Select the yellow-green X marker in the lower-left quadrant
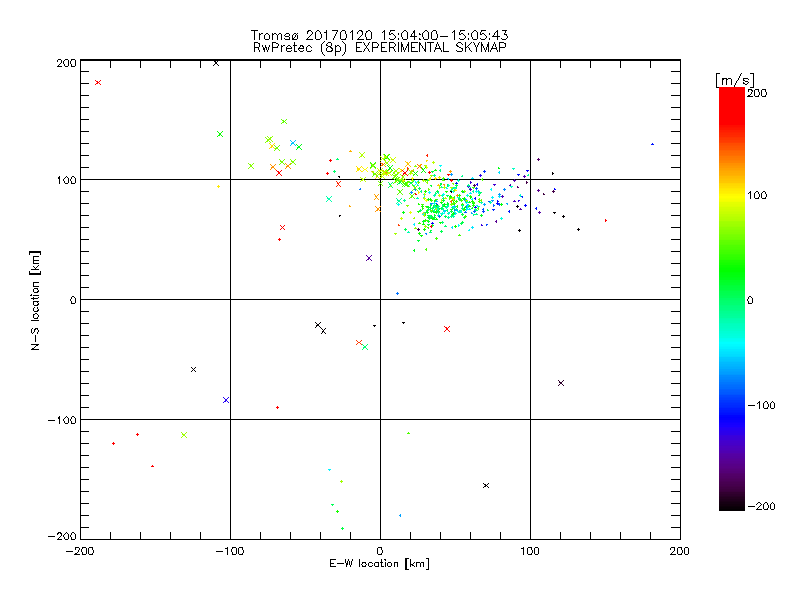Image resolution: width=800 pixels, height=600 pixels. point(184,435)
